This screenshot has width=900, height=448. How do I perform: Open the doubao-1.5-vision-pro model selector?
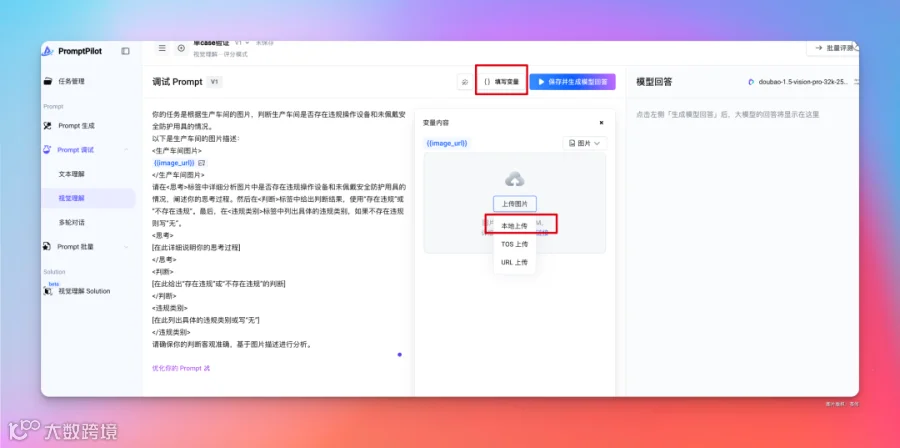[802, 82]
